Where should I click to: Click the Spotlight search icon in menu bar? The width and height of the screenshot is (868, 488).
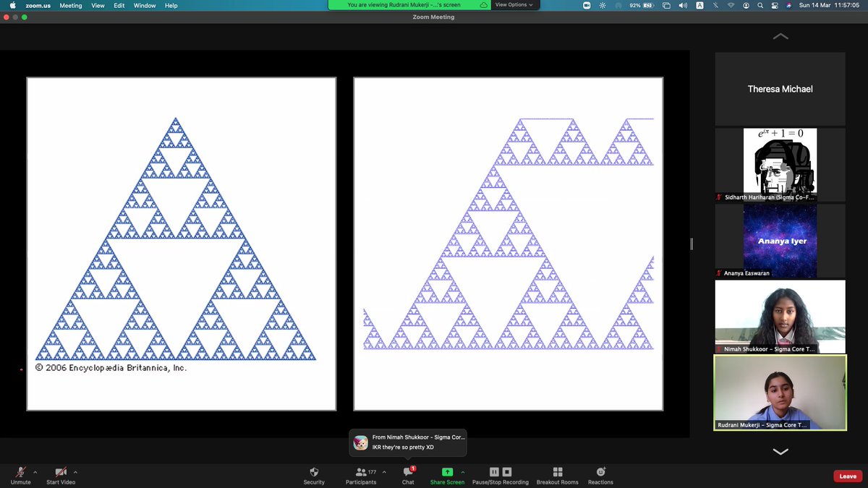click(x=760, y=5)
